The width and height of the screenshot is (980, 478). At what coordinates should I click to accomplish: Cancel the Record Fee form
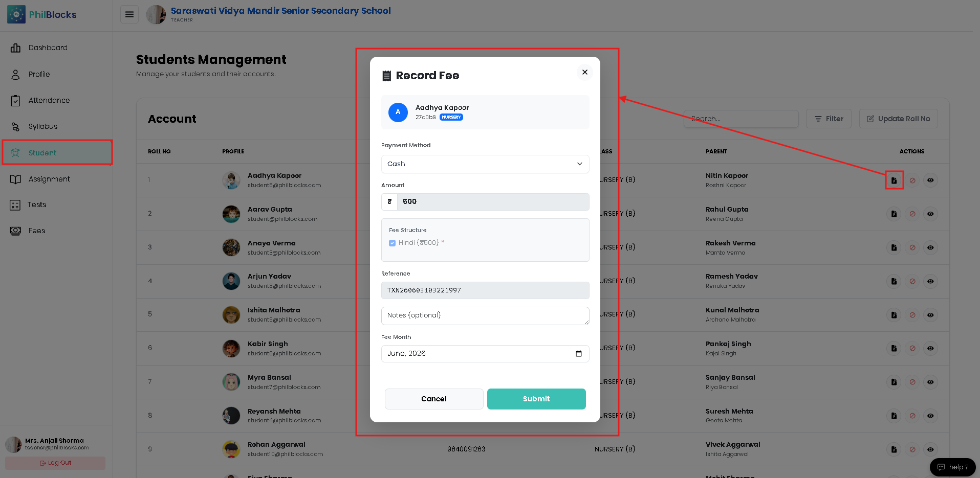pyautogui.click(x=434, y=399)
